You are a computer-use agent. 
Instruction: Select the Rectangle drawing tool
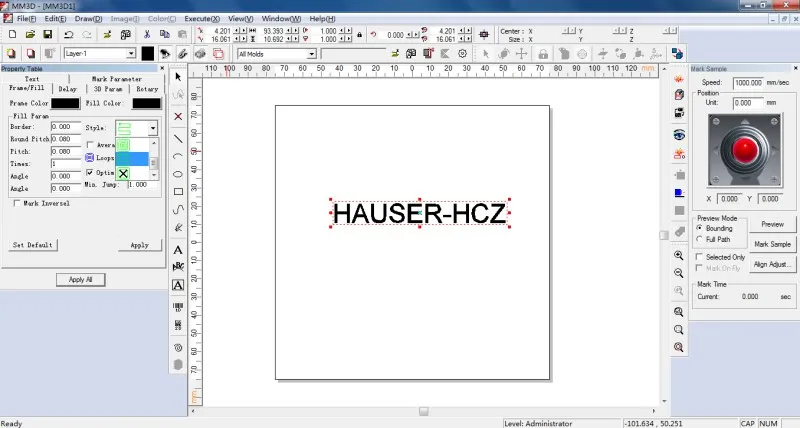coord(178,192)
